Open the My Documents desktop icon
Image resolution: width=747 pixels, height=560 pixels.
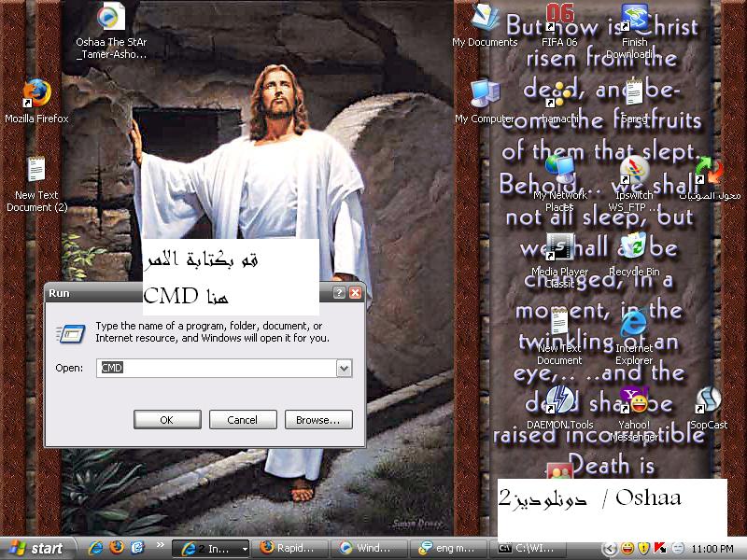[x=485, y=17]
